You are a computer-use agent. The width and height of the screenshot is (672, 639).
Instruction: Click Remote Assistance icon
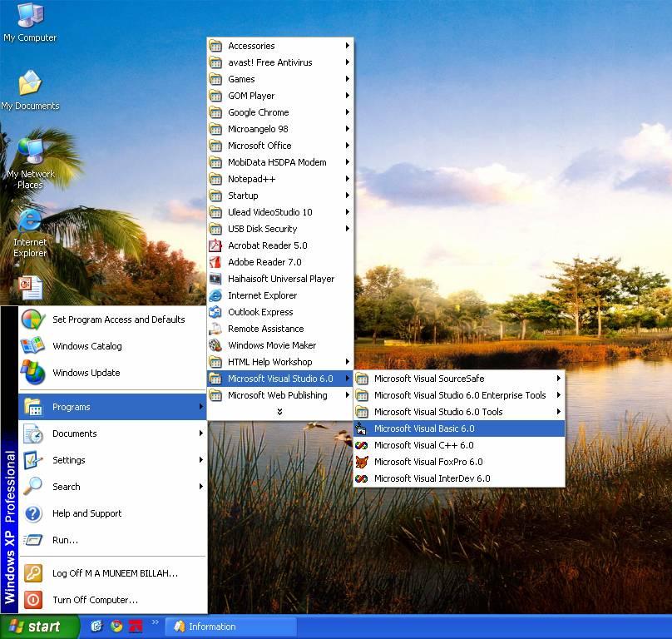[215, 329]
